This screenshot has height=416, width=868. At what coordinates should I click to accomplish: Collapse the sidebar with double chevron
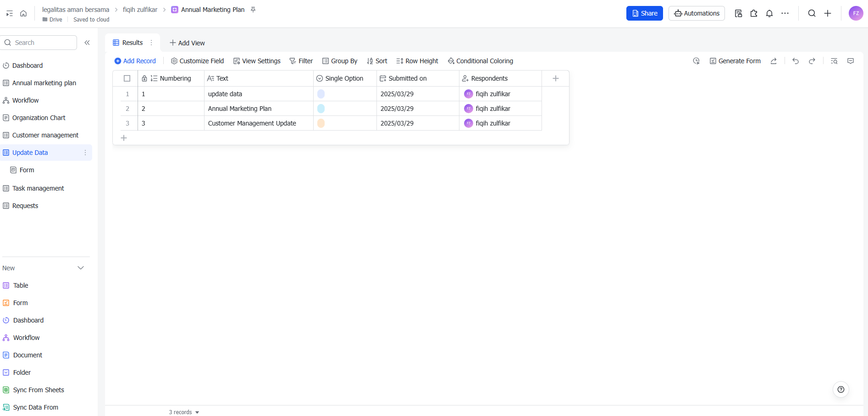pos(87,43)
